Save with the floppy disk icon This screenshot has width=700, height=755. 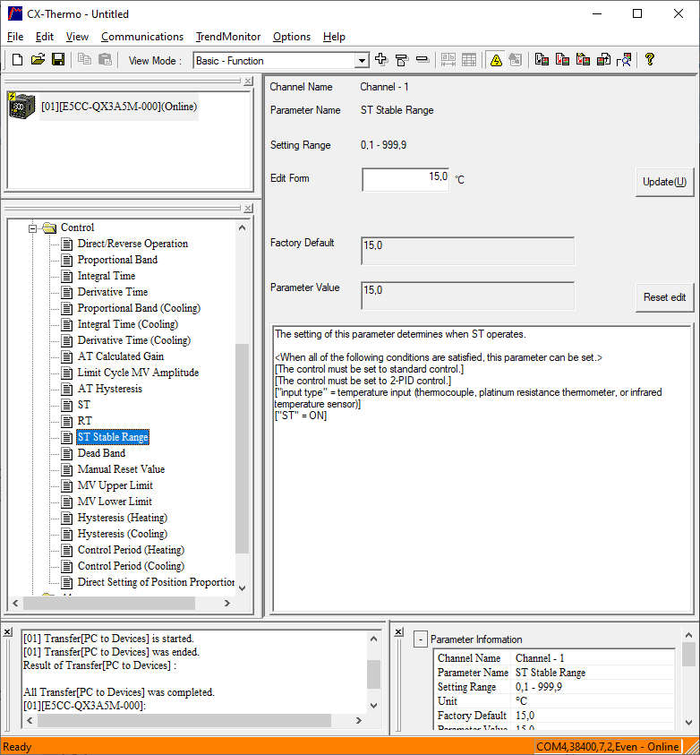click(58, 60)
